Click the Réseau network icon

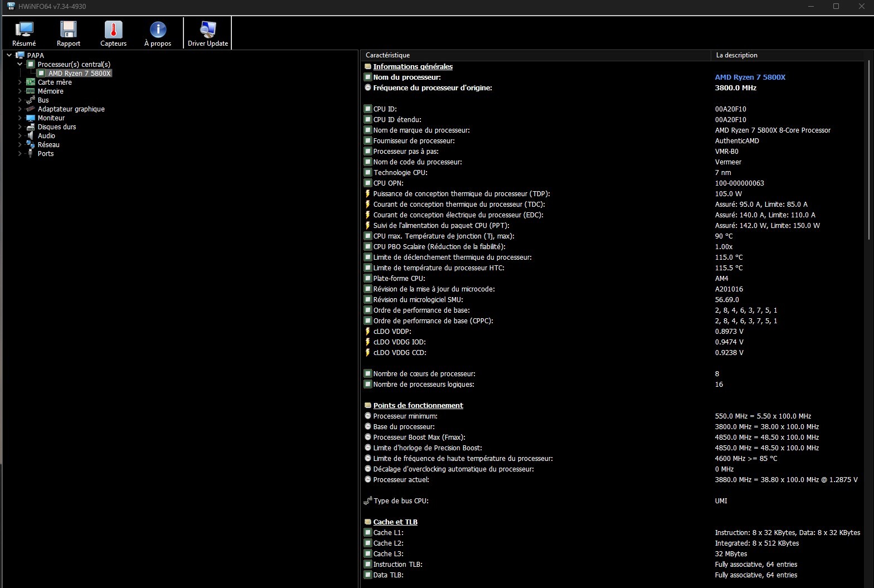pos(31,144)
